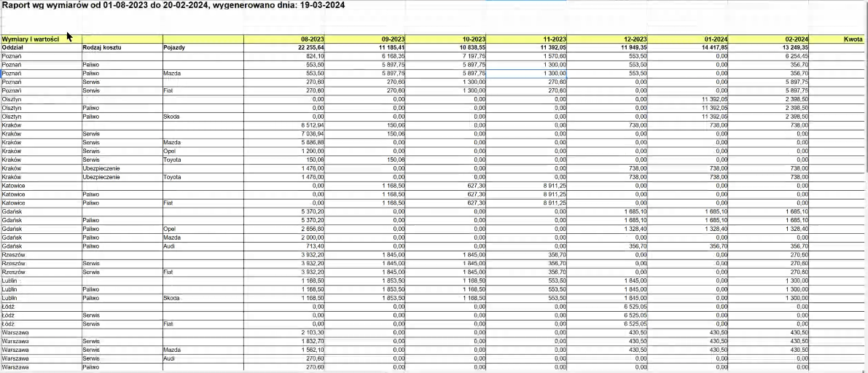The image size is (868, 373).
Task: Select the Wymiary i wartości header cell
Action: point(41,39)
